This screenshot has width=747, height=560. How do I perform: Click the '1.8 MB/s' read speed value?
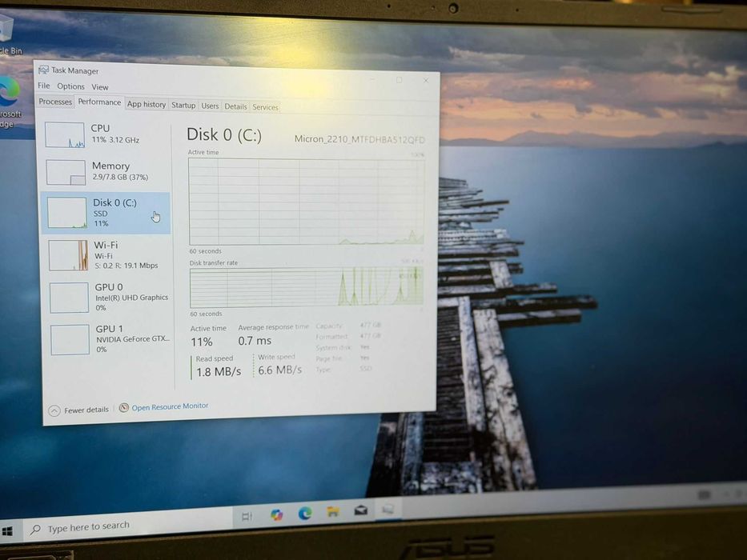point(219,371)
